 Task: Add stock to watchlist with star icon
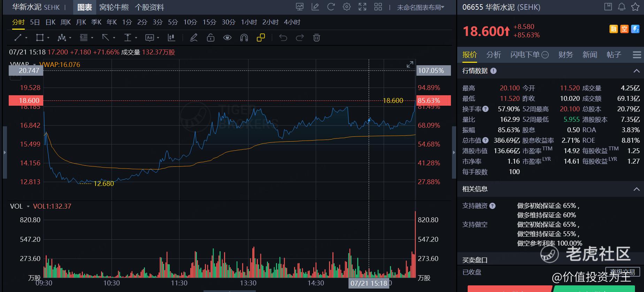pos(635,7)
